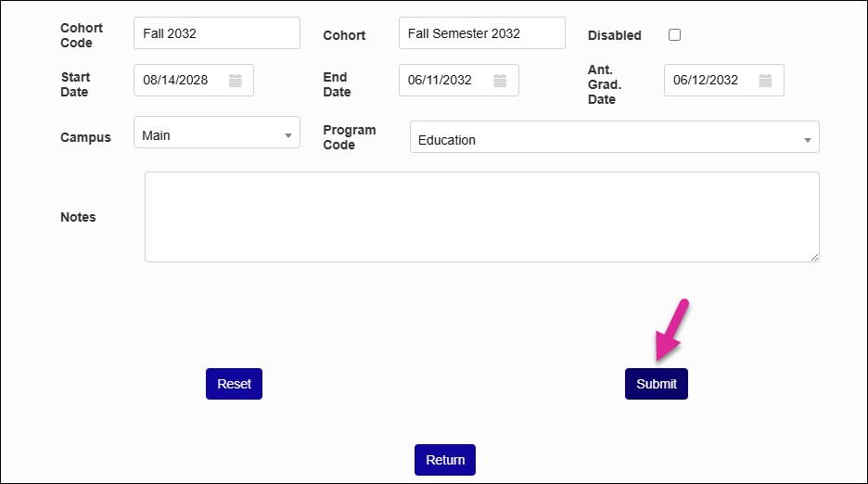868x484 pixels.
Task: Click the Start Date field value 08/14/2028
Action: pyautogui.click(x=175, y=81)
